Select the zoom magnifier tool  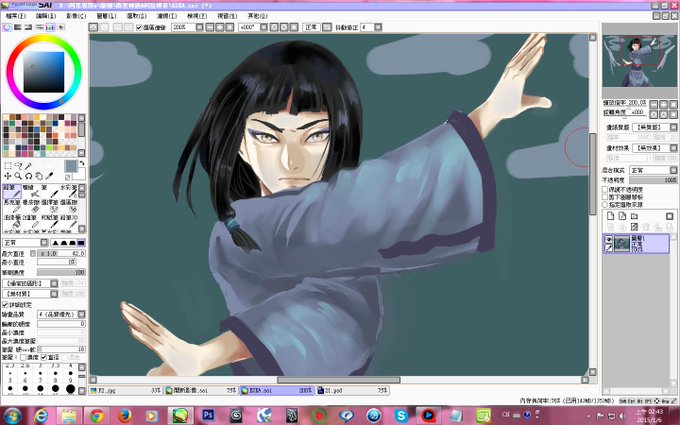[x=18, y=176]
